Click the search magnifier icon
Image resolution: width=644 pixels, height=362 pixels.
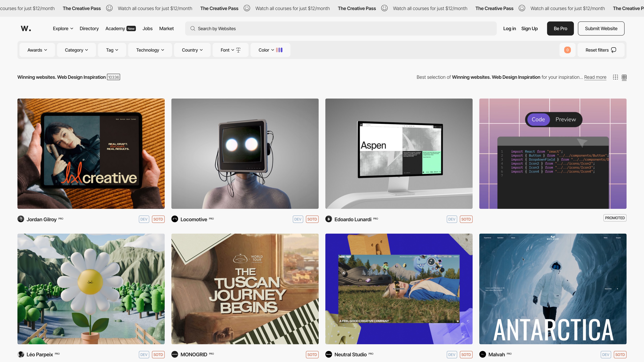[193, 28]
